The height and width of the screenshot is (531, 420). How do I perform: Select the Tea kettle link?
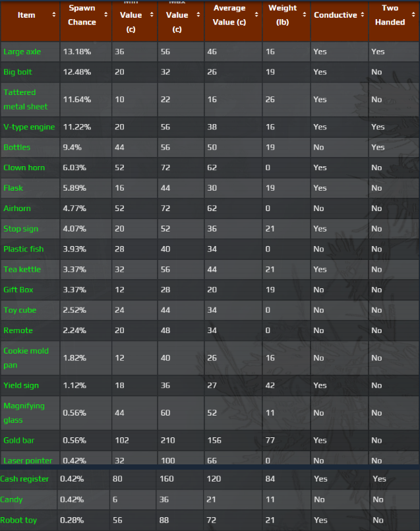click(22, 269)
